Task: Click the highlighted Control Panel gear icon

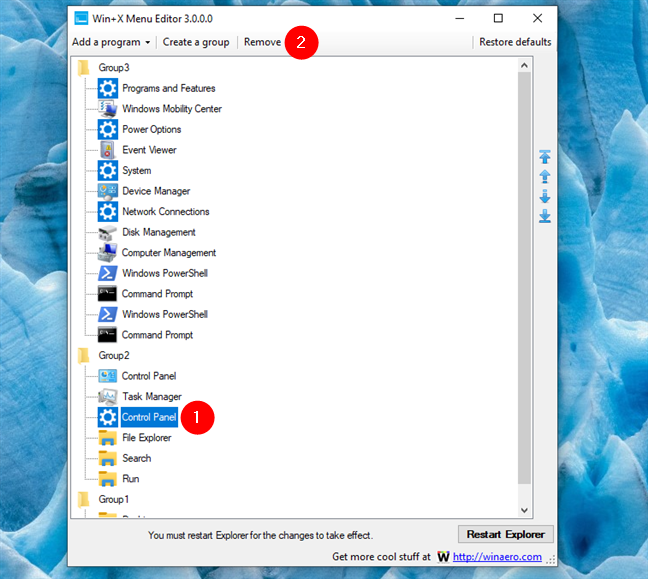Action: click(107, 417)
